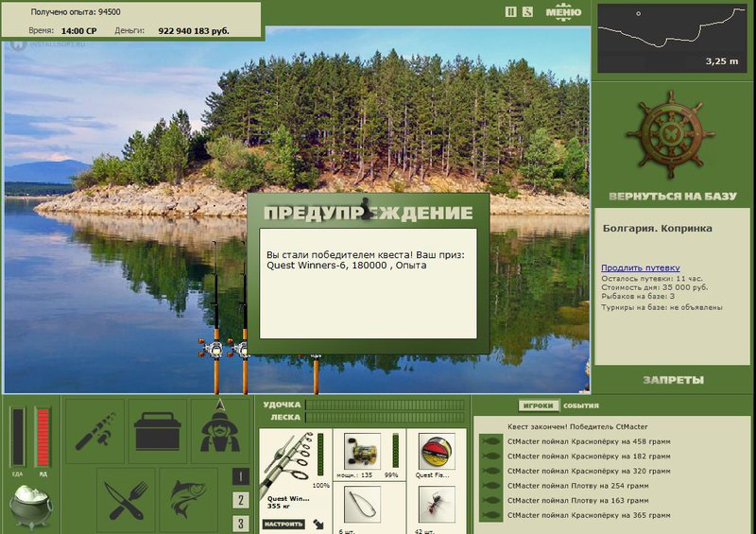
Task: Click fish icon beside 'Красноперку на 365 грамм'
Action: point(490,515)
